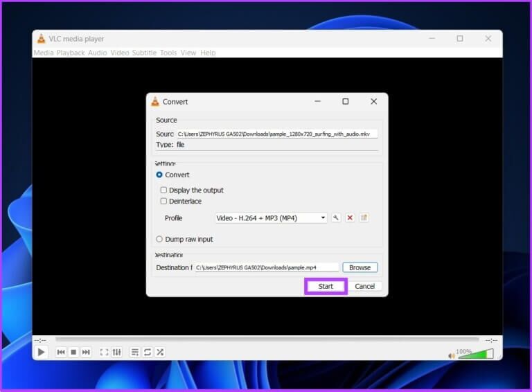The image size is (532, 392).
Task: Open the Profile dropdown list
Action: [271, 217]
